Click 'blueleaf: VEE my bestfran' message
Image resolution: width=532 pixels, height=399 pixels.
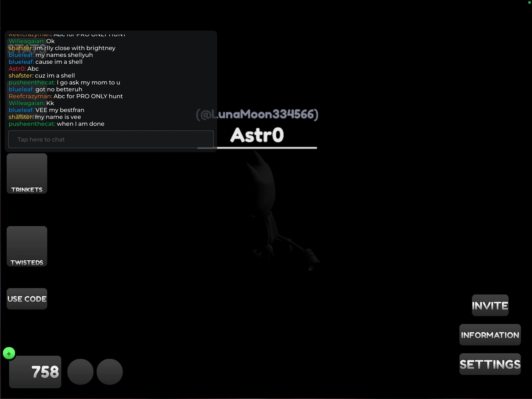(46, 110)
